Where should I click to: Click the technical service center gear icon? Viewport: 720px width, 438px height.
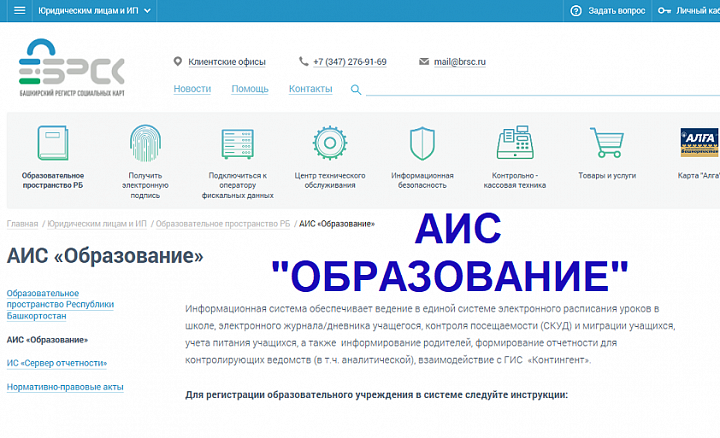click(329, 143)
